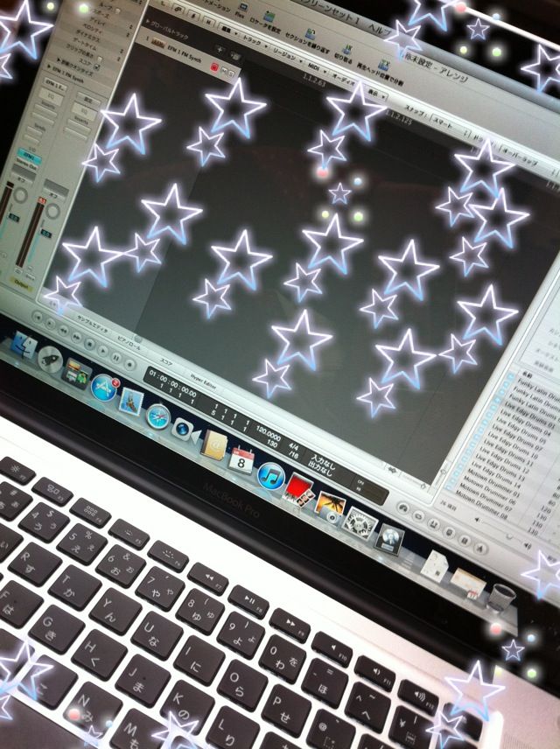Open the スナップ dropdown showing スマート
Image resolution: width=560 pixels, height=749 pixels.
coord(449,125)
